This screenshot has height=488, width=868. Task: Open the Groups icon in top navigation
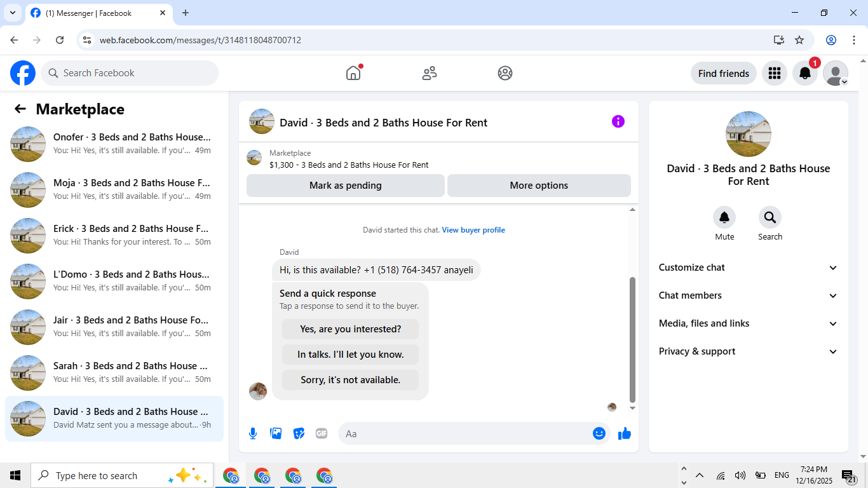coord(505,73)
